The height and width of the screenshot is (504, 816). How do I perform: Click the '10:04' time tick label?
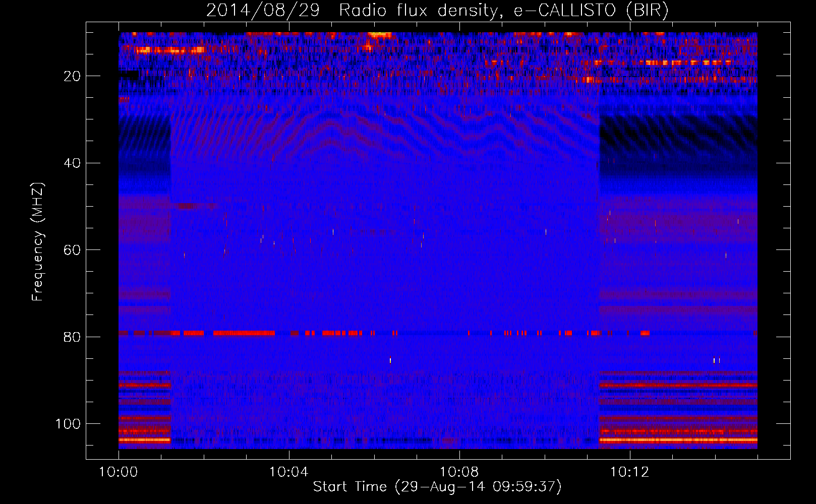(288, 472)
